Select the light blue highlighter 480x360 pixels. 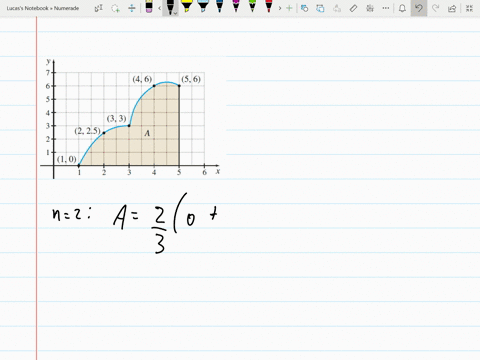(x=203, y=6)
